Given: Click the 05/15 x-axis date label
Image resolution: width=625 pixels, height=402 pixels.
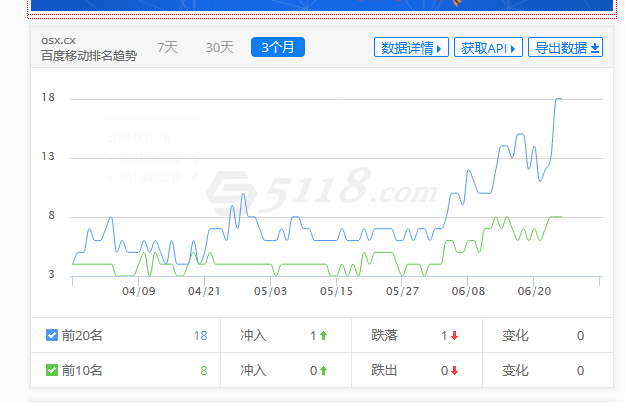Looking at the screenshot, I should pyautogui.click(x=336, y=291).
